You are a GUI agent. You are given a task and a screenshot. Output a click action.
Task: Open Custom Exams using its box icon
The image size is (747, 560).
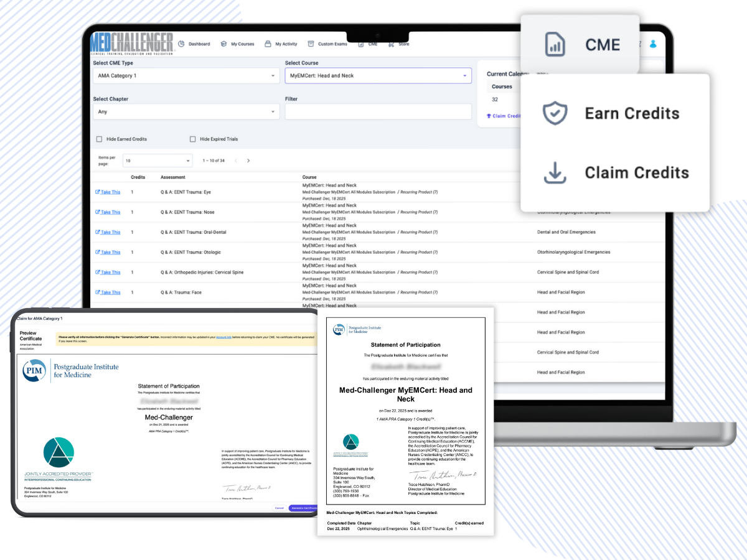[x=310, y=44]
